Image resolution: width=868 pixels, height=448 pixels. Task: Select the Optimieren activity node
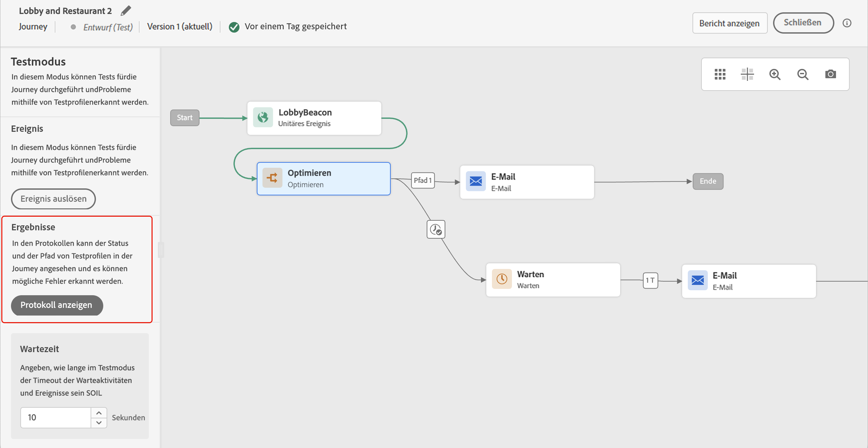click(x=323, y=179)
